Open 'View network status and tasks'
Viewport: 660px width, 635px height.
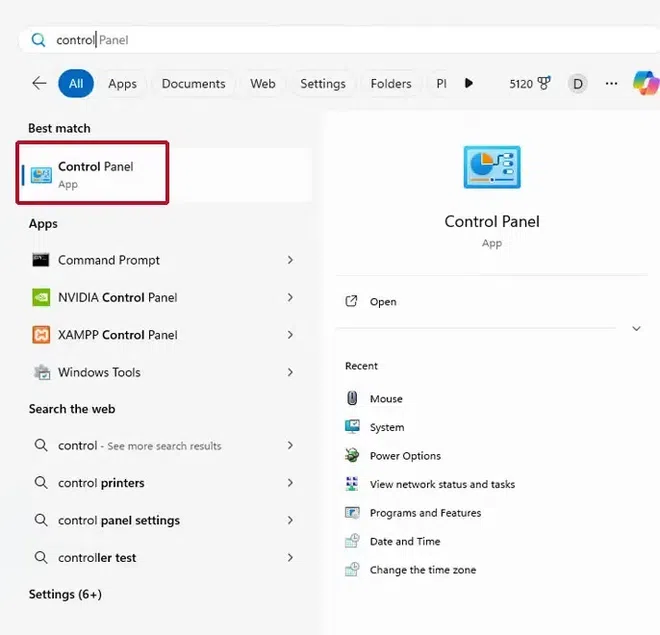coord(442,484)
